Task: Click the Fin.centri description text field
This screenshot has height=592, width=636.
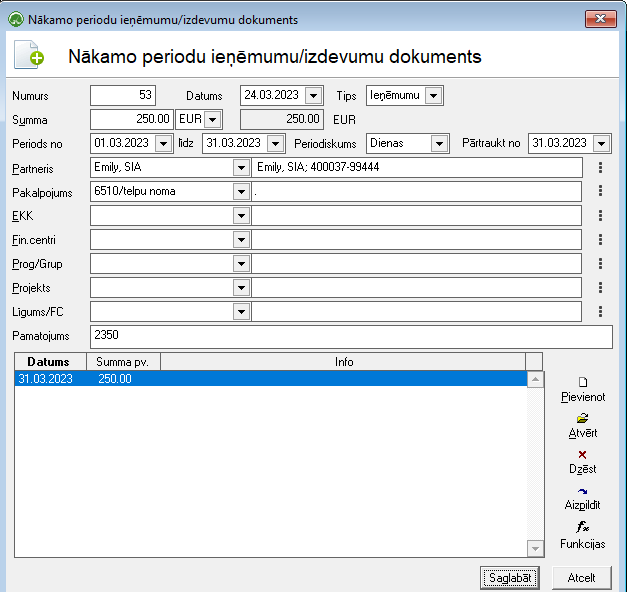Action: click(x=417, y=240)
